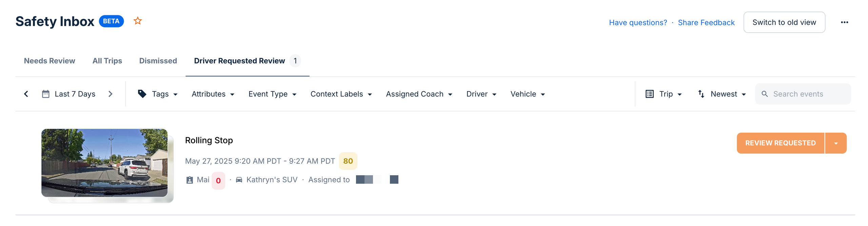
Task: Open the Event Type filter dropdown
Action: pyautogui.click(x=272, y=94)
